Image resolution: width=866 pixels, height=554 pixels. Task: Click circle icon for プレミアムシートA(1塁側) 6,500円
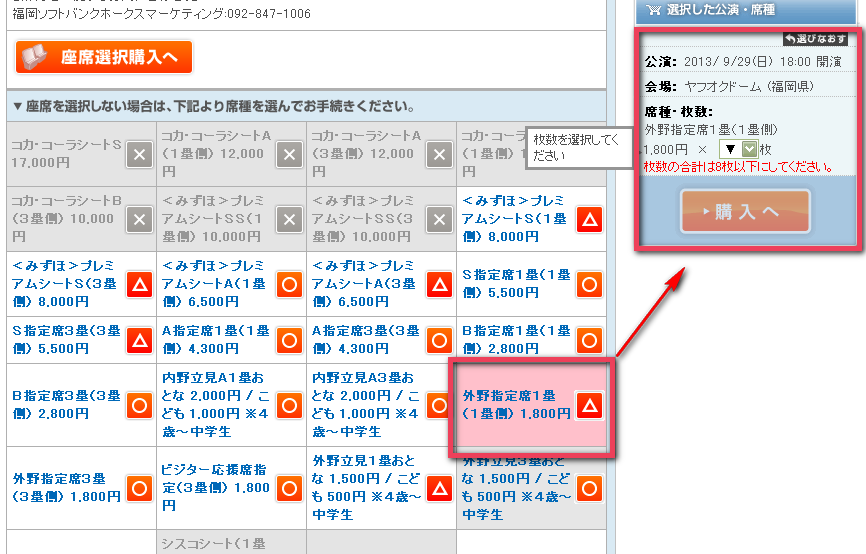pyautogui.click(x=289, y=284)
